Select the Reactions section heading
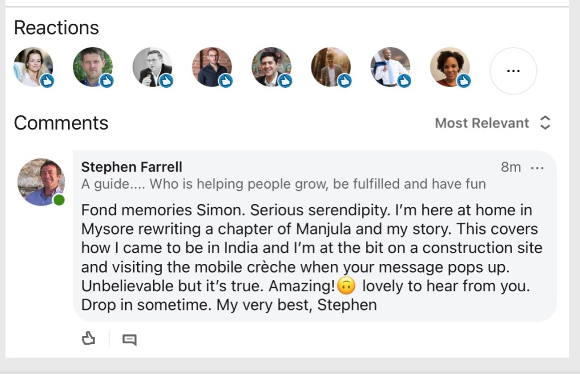 56,28
